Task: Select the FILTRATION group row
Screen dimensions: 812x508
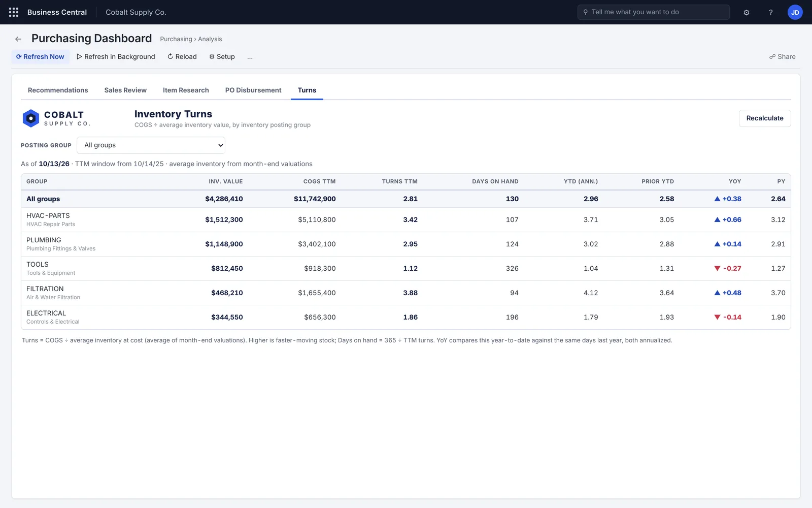Action: (406, 293)
